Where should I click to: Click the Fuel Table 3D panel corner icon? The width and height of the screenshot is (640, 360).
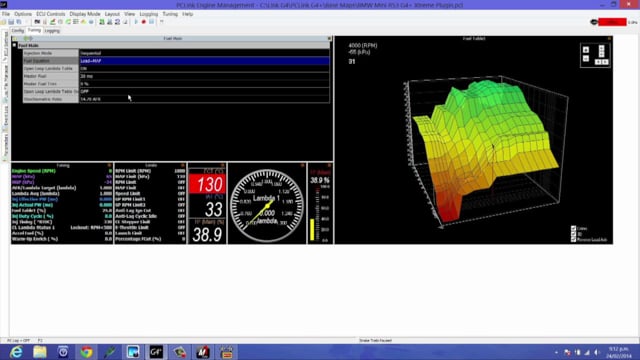click(609, 38)
